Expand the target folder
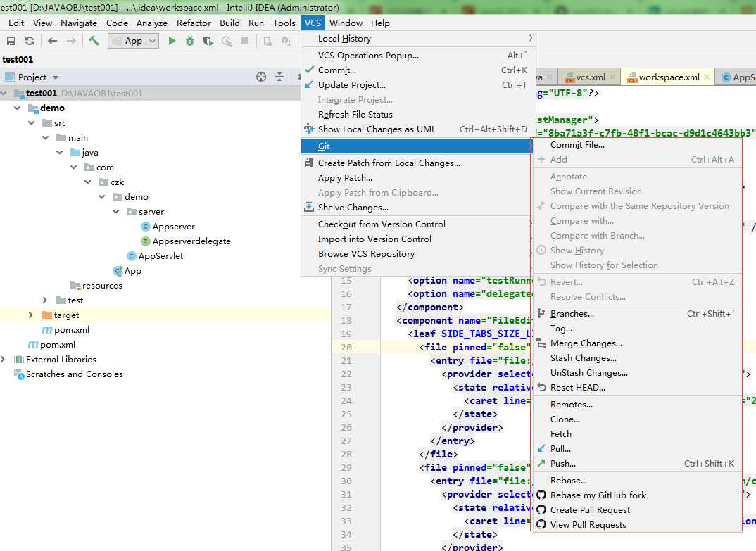 coord(31,315)
